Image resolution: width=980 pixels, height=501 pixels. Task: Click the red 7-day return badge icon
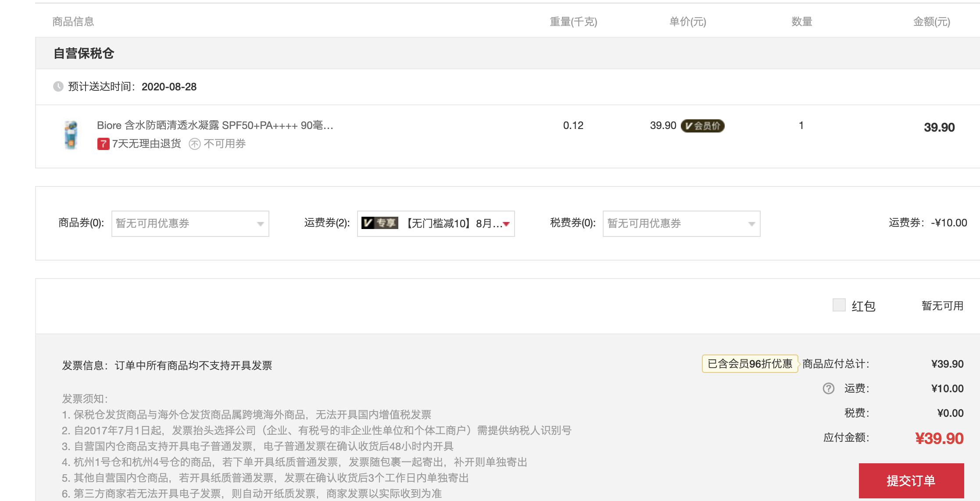tap(103, 144)
